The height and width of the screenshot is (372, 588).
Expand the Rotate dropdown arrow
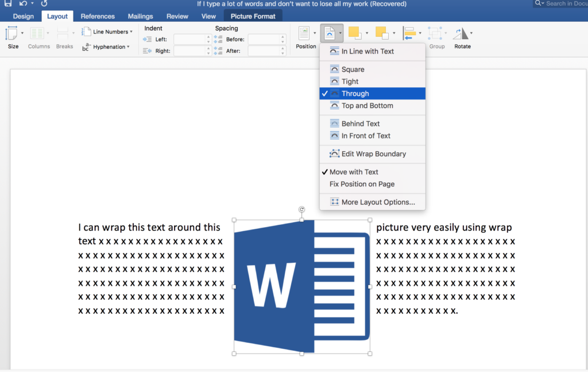click(471, 33)
